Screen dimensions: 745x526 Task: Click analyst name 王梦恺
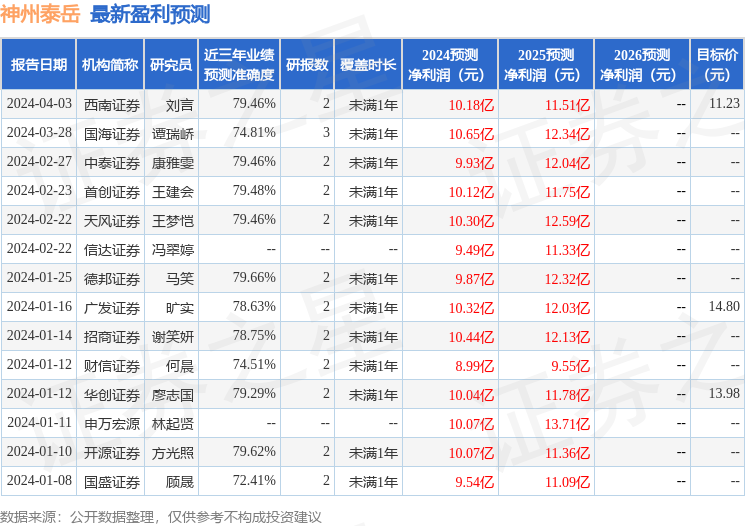click(x=173, y=221)
